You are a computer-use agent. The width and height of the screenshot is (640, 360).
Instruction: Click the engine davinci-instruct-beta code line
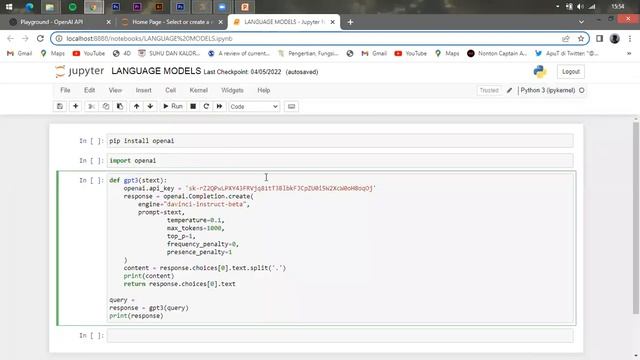click(193, 204)
